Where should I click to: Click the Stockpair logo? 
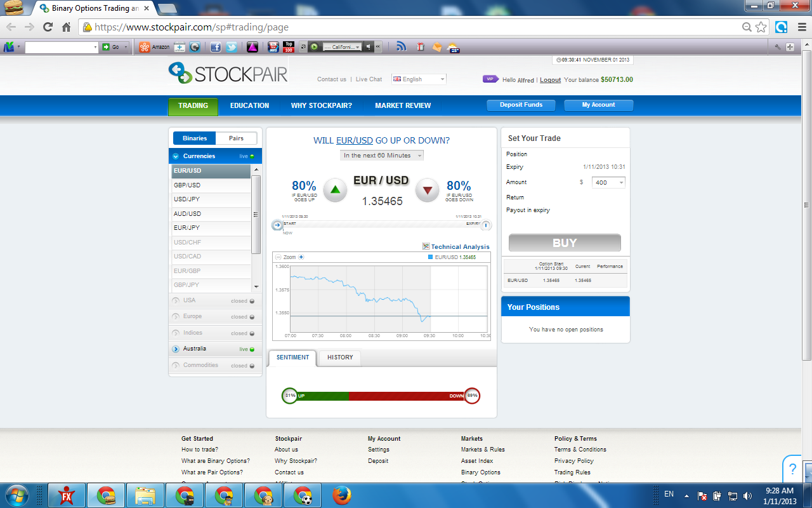coord(228,73)
